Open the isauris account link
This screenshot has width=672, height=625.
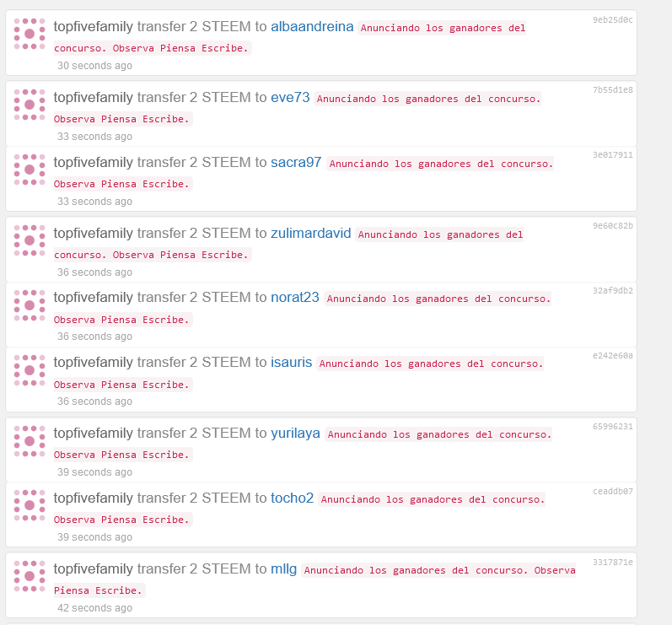292,362
